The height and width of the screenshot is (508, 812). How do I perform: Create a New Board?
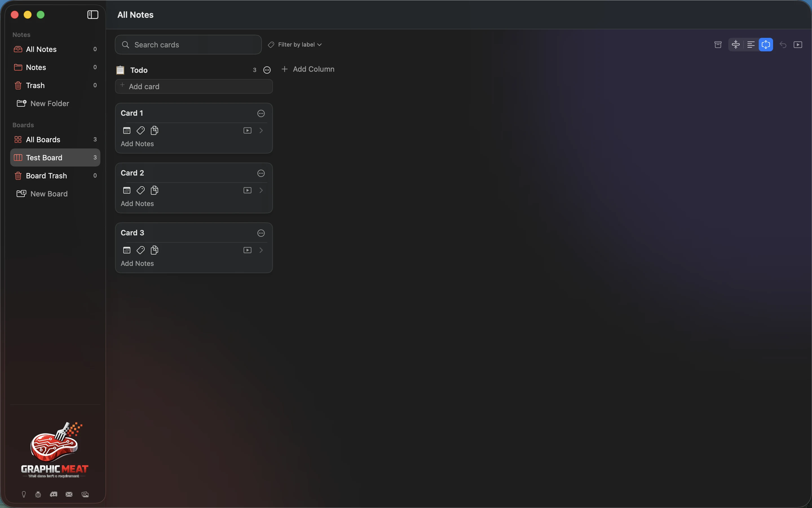click(42, 194)
